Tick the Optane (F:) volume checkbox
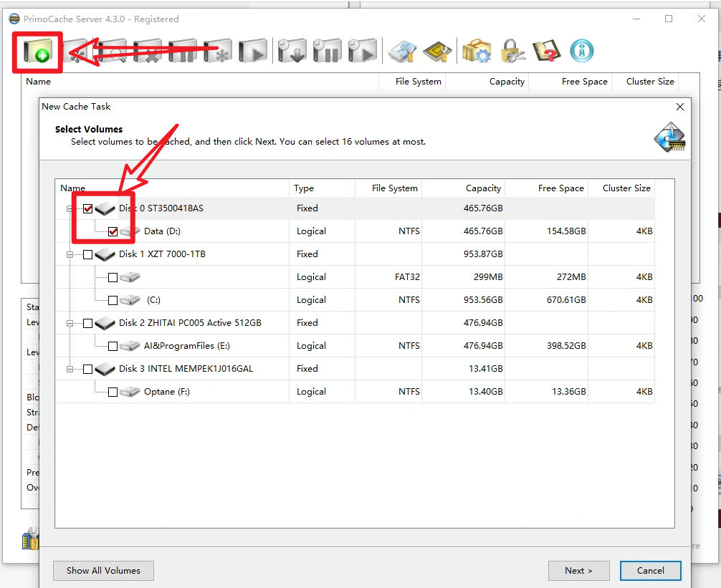The height and width of the screenshot is (588, 721). (x=113, y=392)
